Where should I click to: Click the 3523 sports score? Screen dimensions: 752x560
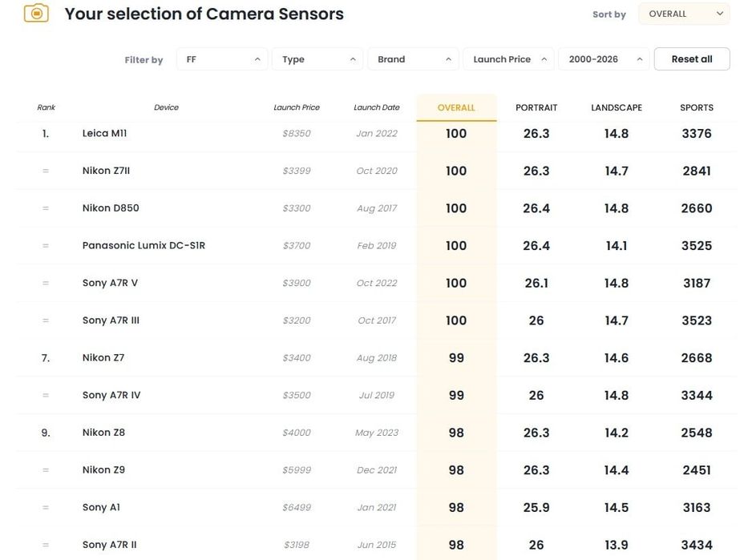[697, 320]
